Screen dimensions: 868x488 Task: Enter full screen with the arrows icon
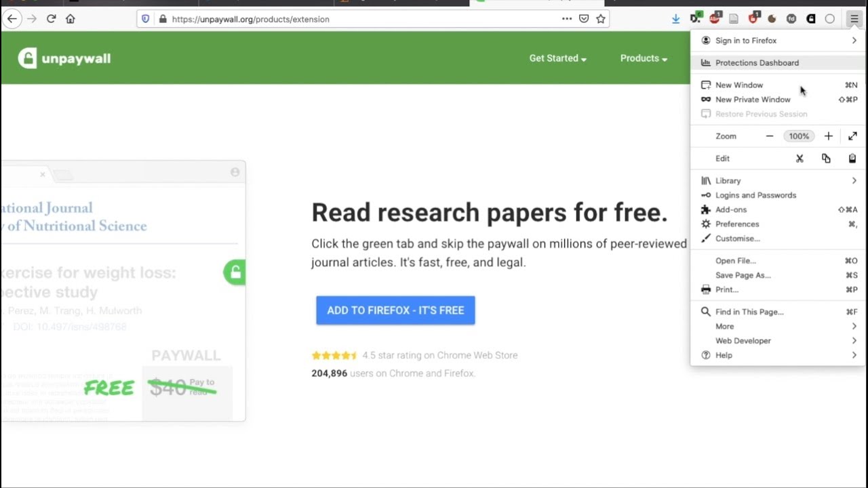tap(852, 136)
